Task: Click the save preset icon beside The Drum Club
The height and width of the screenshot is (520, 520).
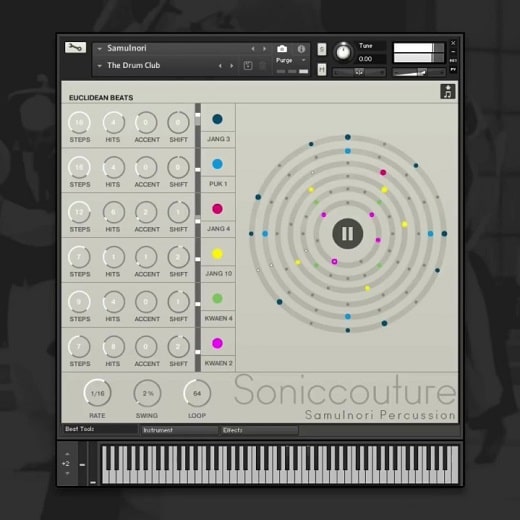Action: tap(248, 66)
